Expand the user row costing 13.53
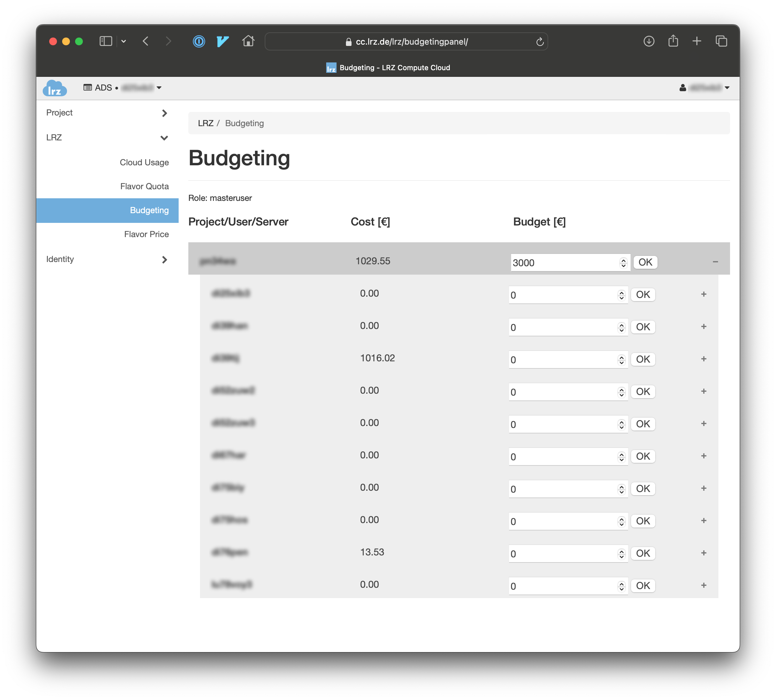 [704, 553]
